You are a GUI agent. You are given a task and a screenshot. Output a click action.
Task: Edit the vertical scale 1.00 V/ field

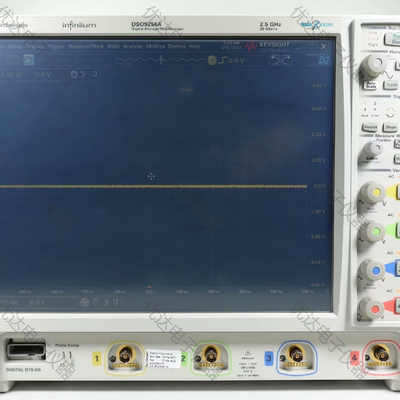click(x=12, y=75)
